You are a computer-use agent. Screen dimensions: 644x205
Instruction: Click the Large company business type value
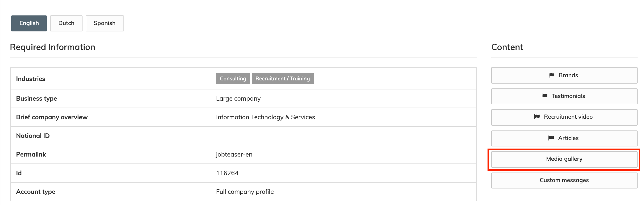pyautogui.click(x=238, y=99)
